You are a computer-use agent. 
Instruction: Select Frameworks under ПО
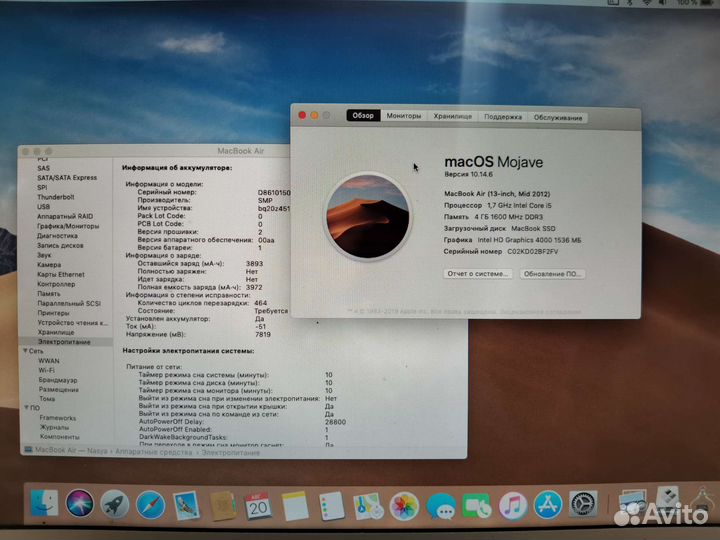click(x=58, y=418)
